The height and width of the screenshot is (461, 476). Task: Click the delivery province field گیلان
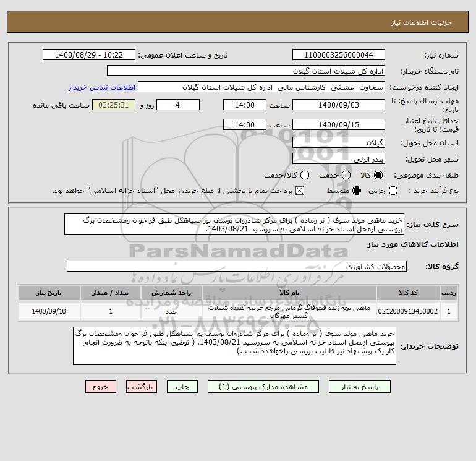(x=339, y=142)
